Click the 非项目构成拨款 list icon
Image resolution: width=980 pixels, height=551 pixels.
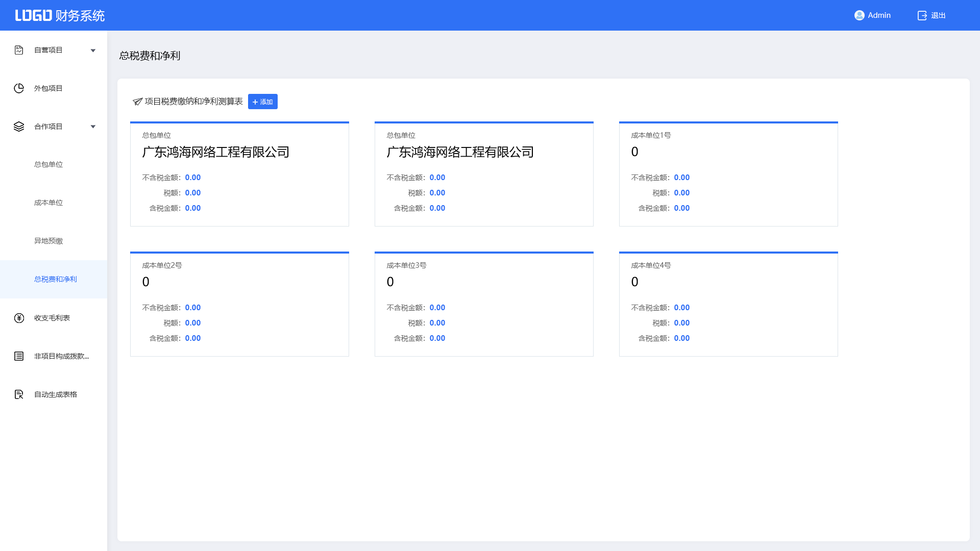point(19,356)
